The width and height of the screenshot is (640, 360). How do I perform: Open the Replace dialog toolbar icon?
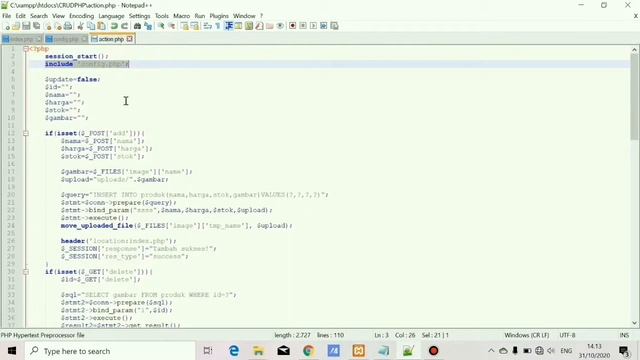pos(148,26)
